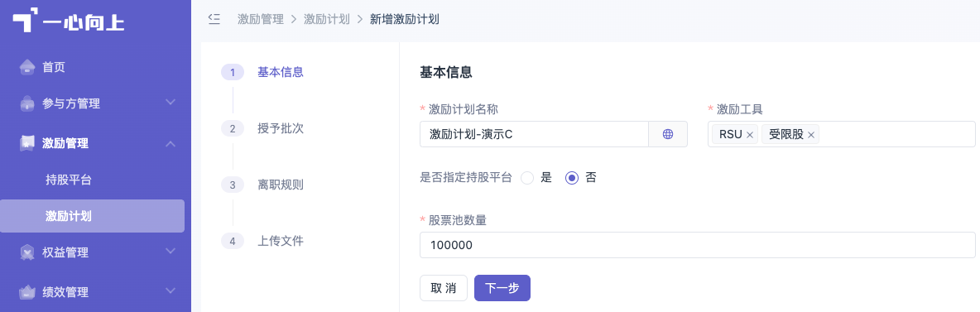Open the 激励工具 dropdown field
The width and height of the screenshot is (980, 312).
pyautogui.click(x=841, y=134)
